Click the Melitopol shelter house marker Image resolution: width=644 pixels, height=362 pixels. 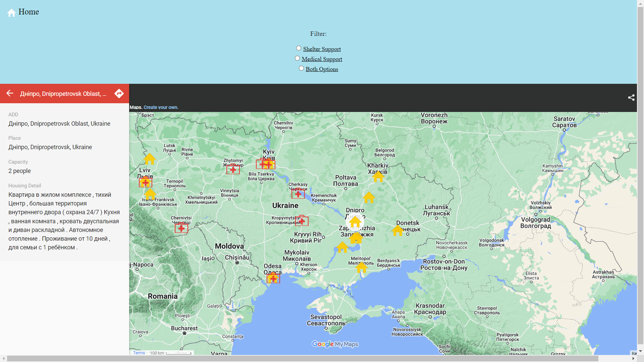click(362, 267)
